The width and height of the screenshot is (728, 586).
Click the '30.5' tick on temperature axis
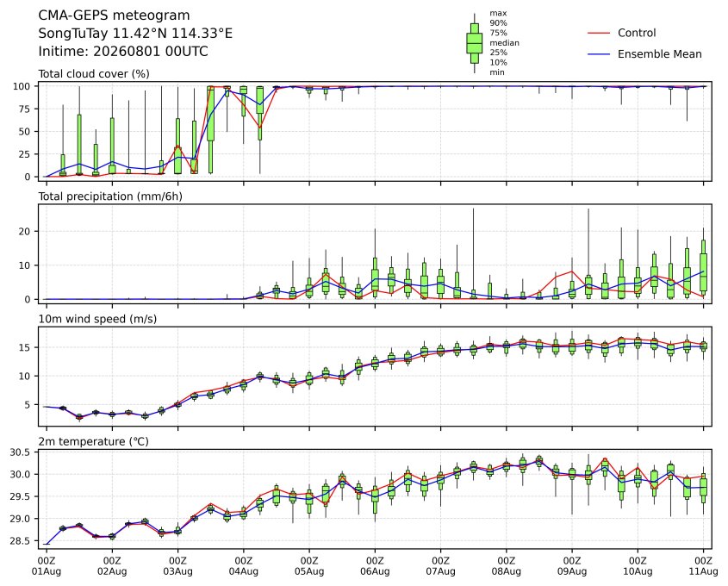pos(20,452)
